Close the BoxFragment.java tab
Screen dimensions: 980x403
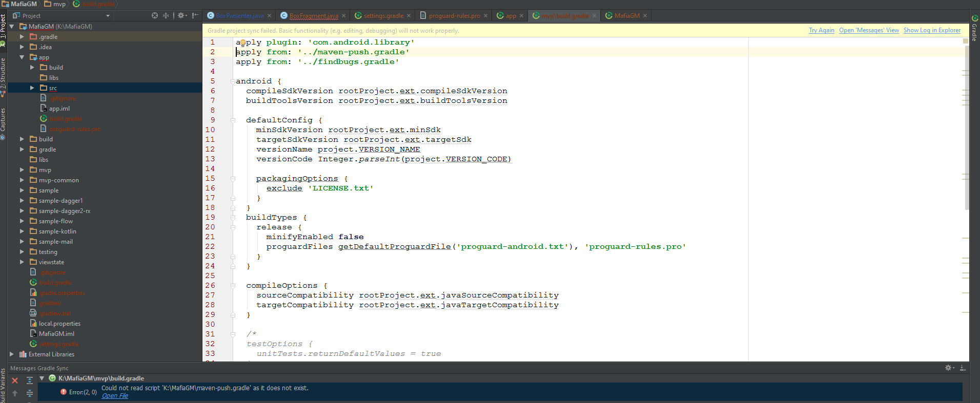pos(344,16)
